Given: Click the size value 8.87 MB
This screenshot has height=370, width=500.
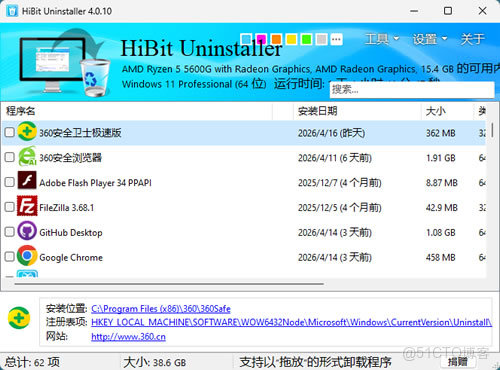Looking at the screenshot, I should pos(442,183).
